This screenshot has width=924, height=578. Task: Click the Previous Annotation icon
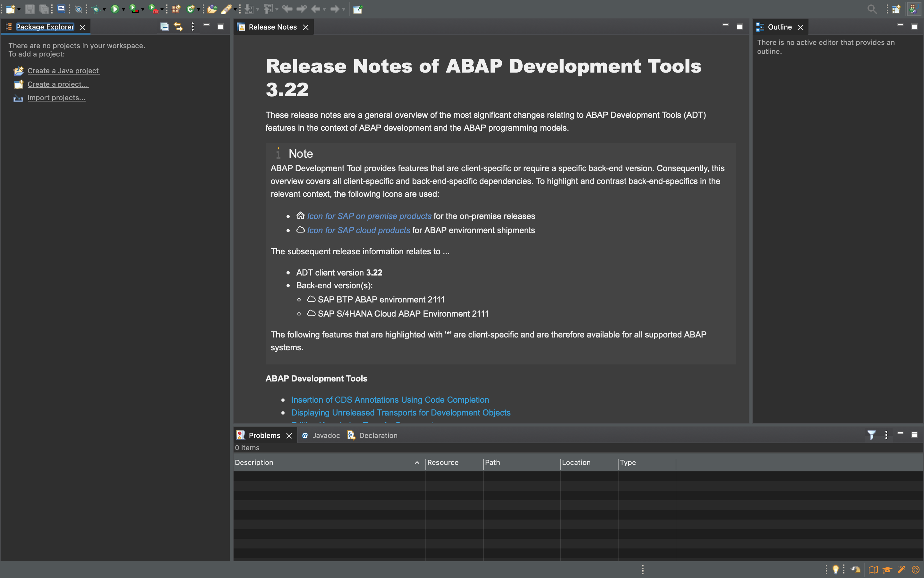[269, 9]
